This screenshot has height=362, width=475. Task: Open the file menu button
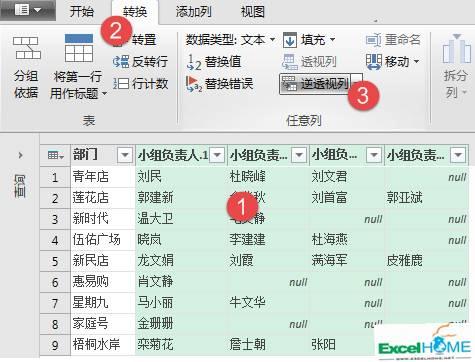(28, 10)
